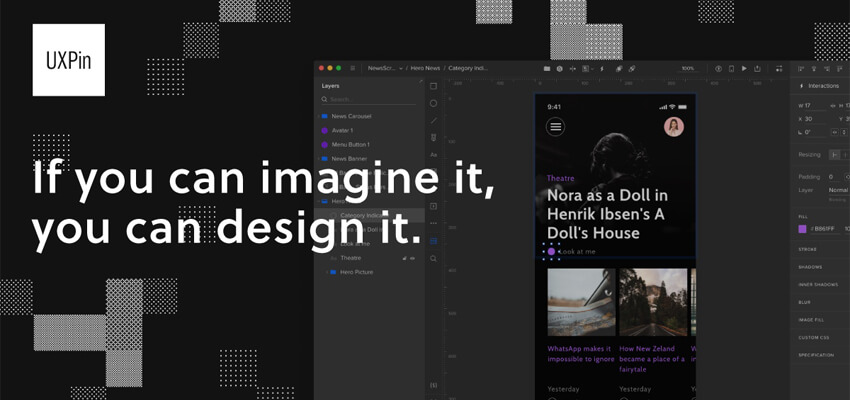Expand the News Carousel layer group
The image size is (850, 400).
coord(319,117)
